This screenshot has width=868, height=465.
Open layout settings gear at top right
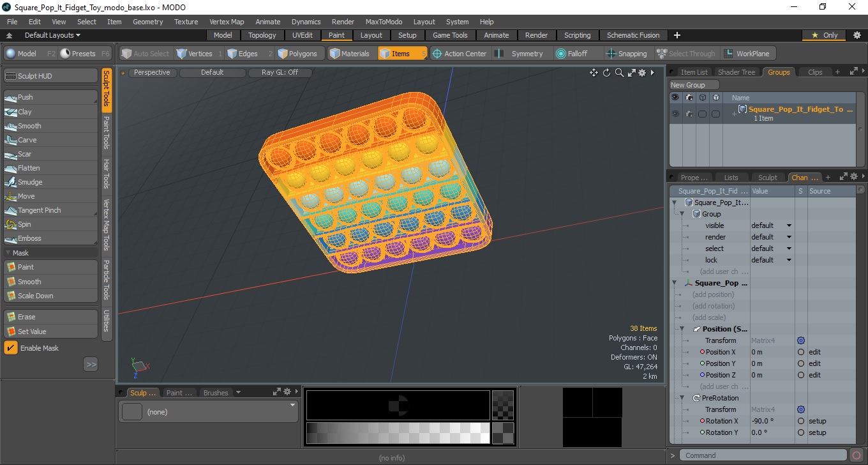pyautogui.click(x=857, y=35)
